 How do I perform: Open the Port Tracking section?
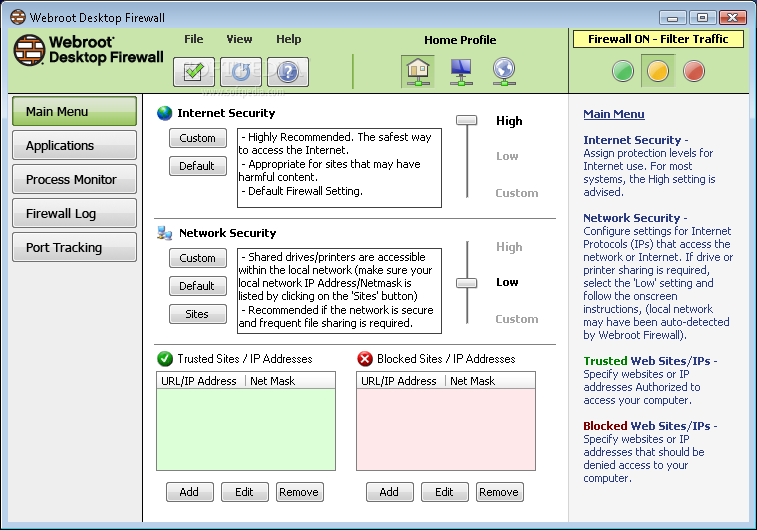[74, 247]
